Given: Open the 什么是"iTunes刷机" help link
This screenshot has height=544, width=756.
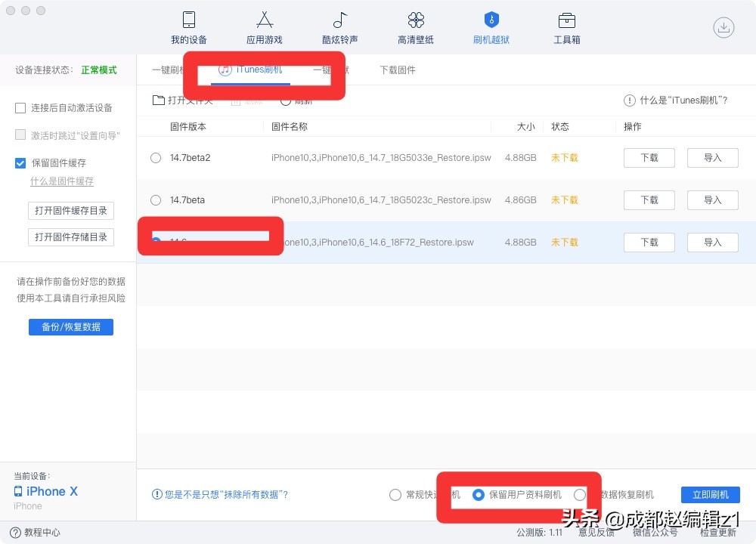Looking at the screenshot, I should pyautogui.click(x=675, y=99).
